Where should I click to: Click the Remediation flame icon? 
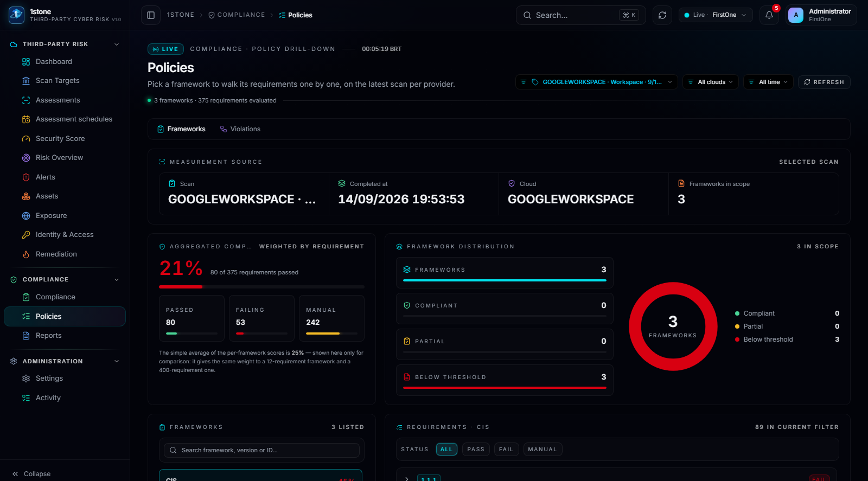(x=26, y=254)
